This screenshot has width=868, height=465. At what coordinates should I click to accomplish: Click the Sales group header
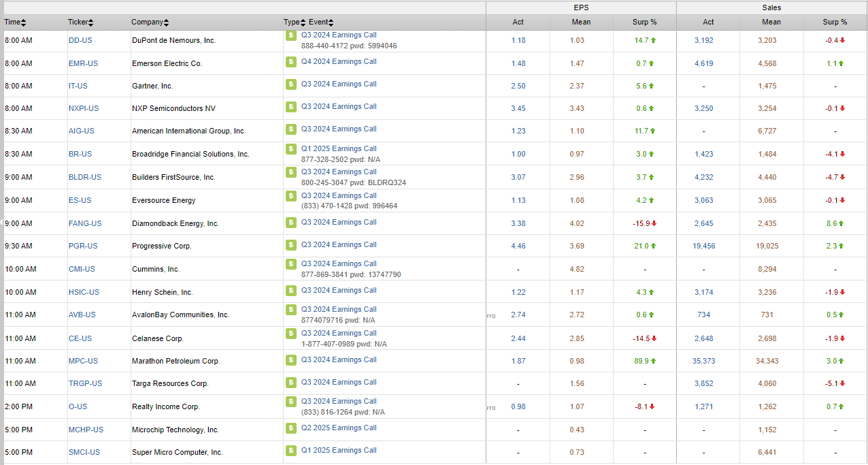coord(772,7)
